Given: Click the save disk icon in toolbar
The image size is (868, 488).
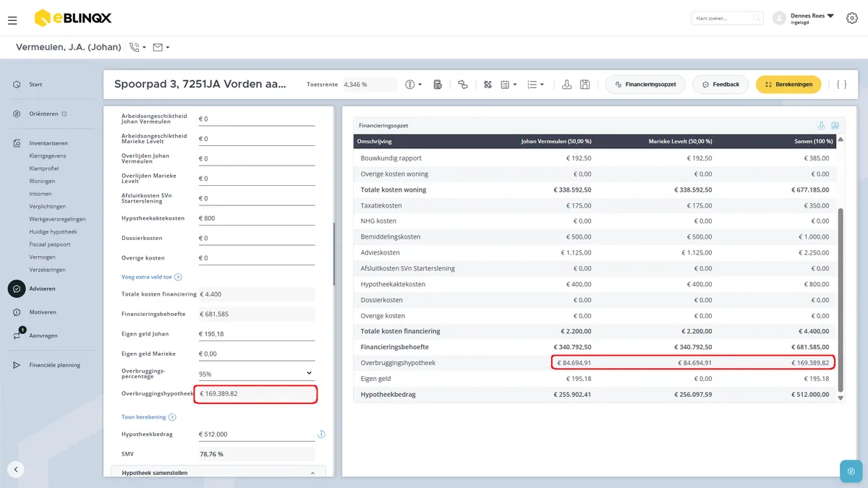Looking at the screenshot, I should pos(584,85).
